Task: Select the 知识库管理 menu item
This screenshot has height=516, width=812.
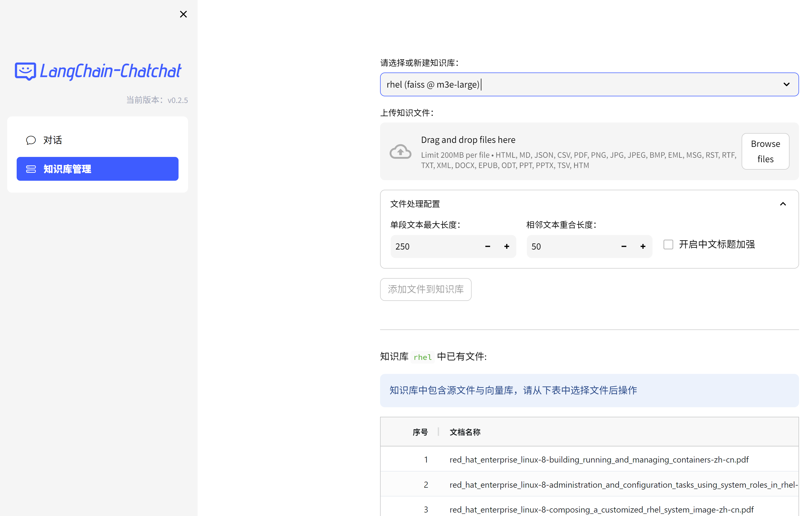Action: (x=97, y=169)
